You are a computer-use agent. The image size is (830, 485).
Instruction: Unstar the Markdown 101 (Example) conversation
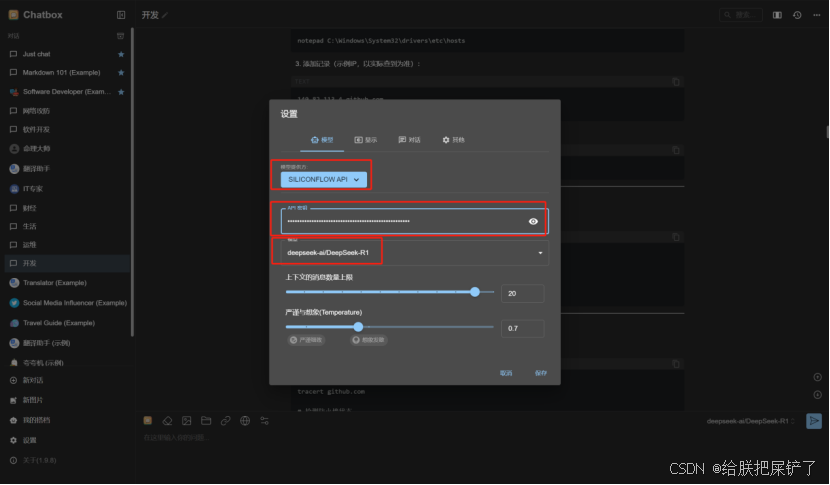tap(121, 73)
